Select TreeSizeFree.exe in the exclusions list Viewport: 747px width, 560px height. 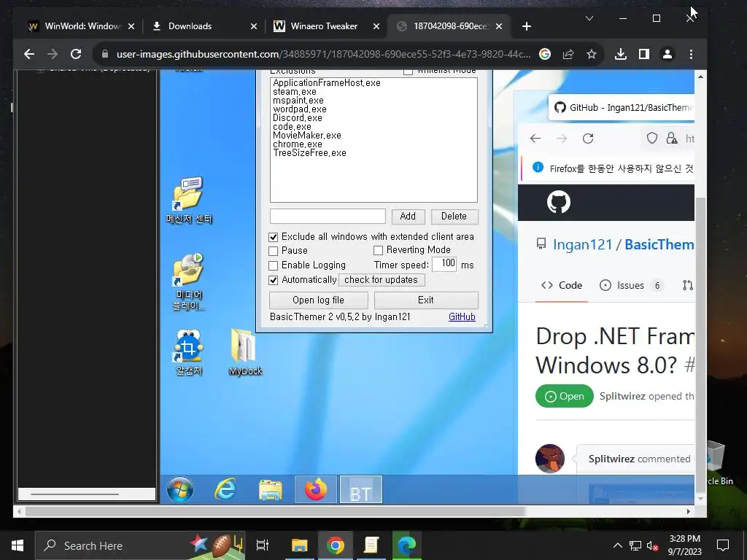tap(309, 153)
